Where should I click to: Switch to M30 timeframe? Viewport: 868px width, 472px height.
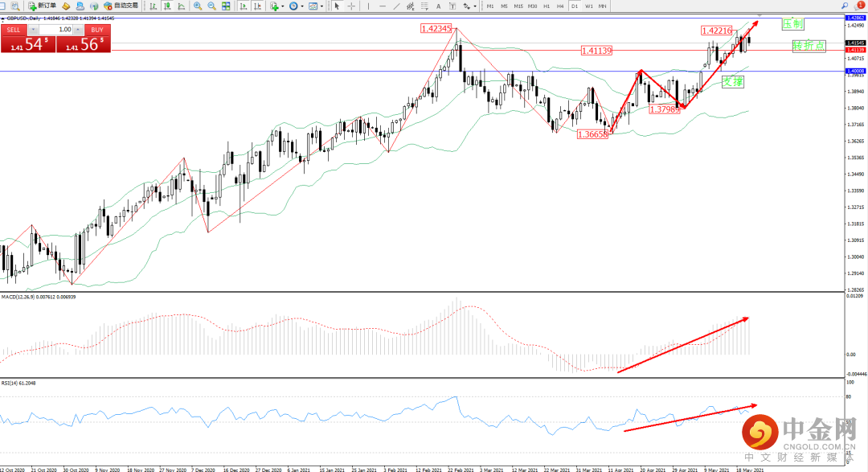pos(533,6)
